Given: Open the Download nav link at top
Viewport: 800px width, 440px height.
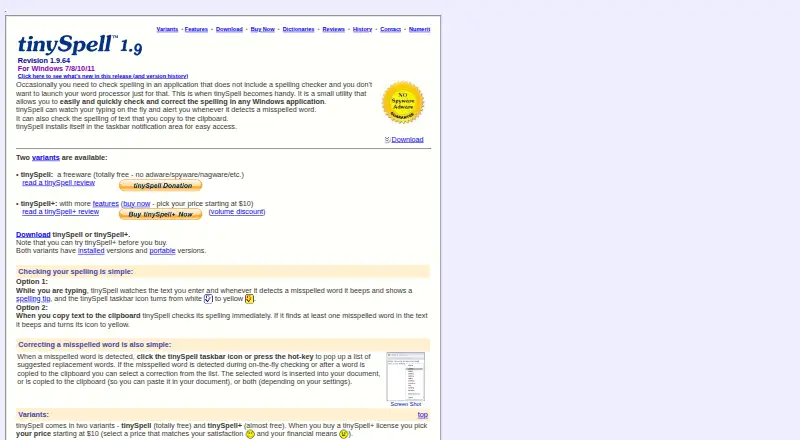Looking at the screenshot, I should pos(229,29).
